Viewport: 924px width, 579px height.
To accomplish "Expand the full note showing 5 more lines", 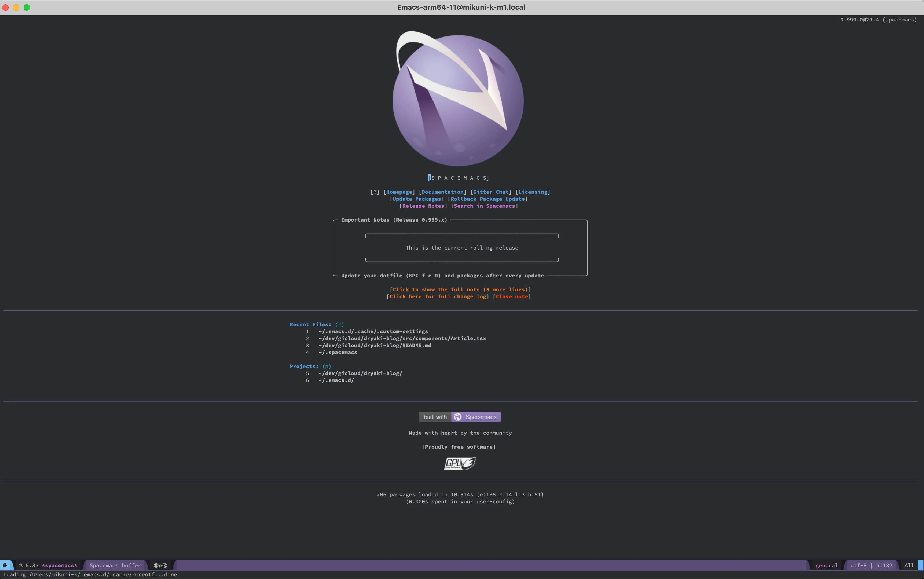I will click(460, 289).
